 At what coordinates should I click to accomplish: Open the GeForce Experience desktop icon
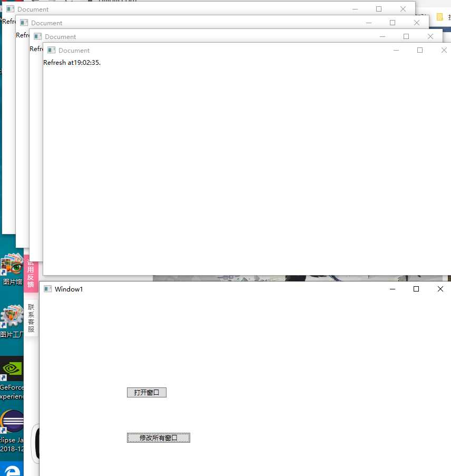12,378
